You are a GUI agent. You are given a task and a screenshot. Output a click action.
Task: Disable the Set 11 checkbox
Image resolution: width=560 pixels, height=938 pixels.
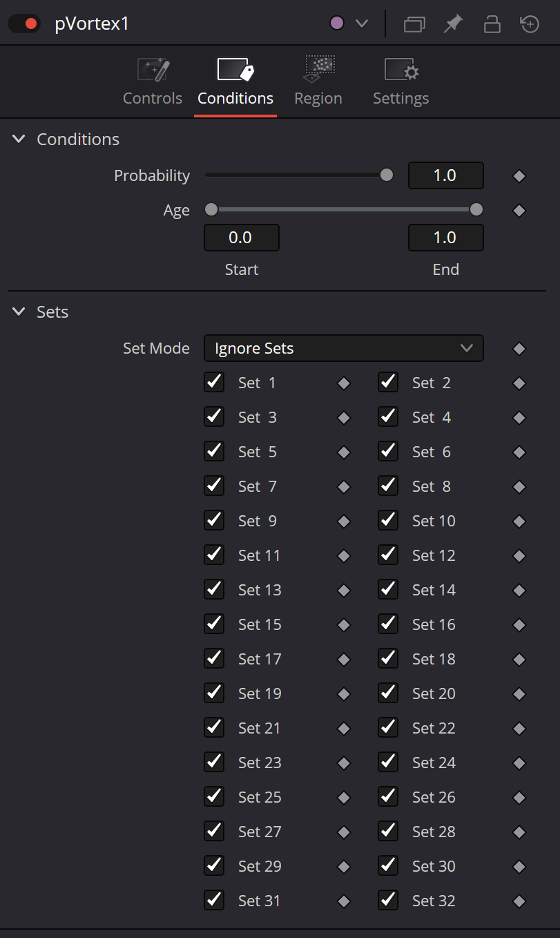tap(214, 555)
